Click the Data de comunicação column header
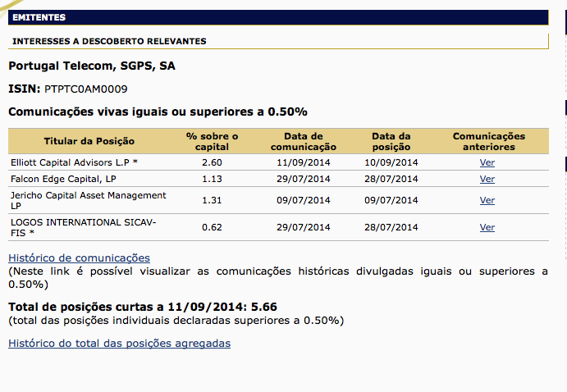 coord(304,141)
